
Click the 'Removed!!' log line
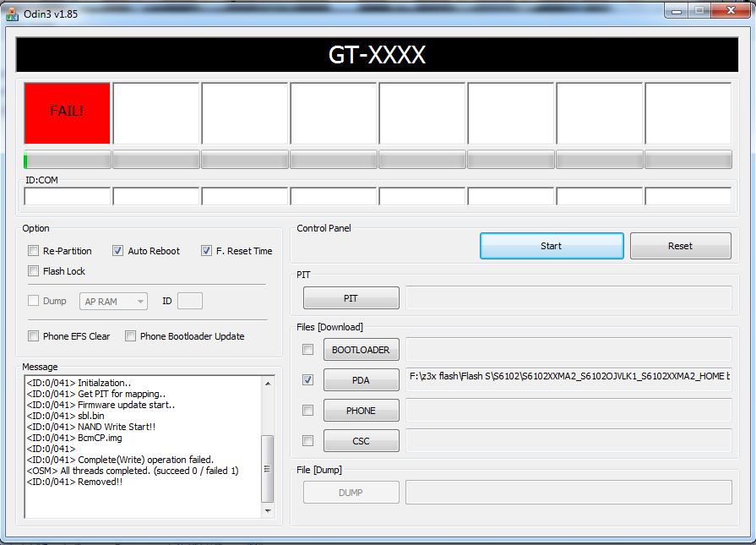pyautogui.click(x=74, y=482)
